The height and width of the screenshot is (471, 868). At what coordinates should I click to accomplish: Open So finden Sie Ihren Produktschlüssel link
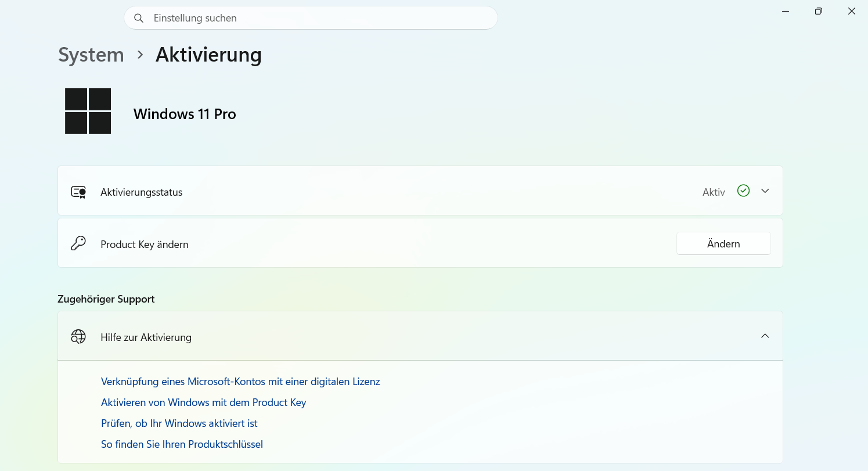(x=182, y=444)
